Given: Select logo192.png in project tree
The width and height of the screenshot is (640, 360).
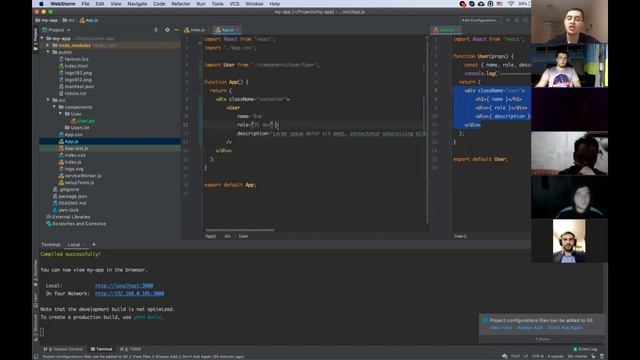Looking at the screenshot, I should (x=76, y=73).
